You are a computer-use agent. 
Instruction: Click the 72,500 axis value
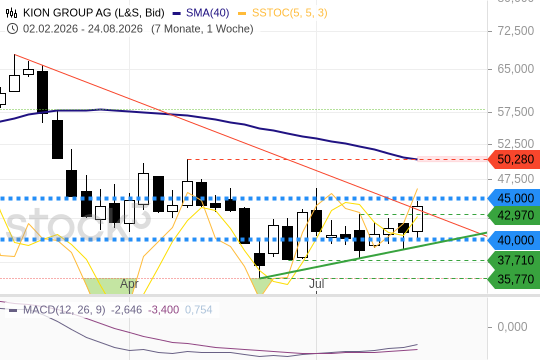[x=516, y=31]
